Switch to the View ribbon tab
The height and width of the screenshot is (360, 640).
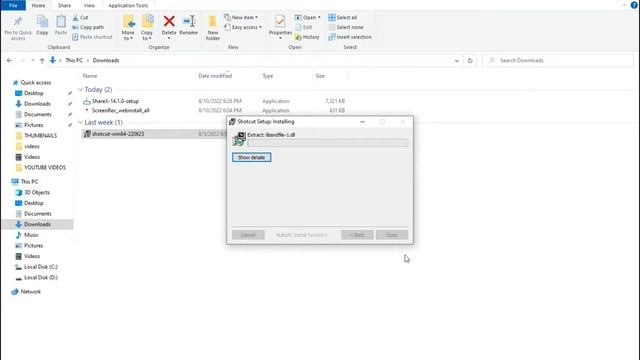pos(89,5)
